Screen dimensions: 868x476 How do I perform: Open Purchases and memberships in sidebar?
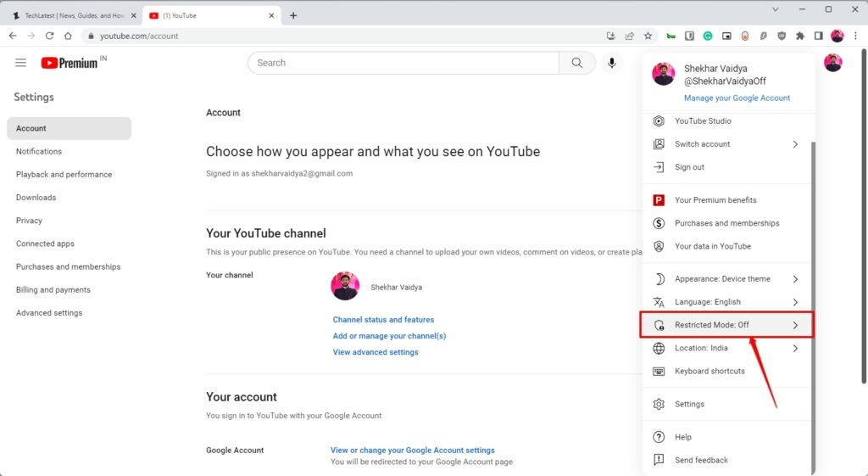pyautogui.click(x=70, y=266)
